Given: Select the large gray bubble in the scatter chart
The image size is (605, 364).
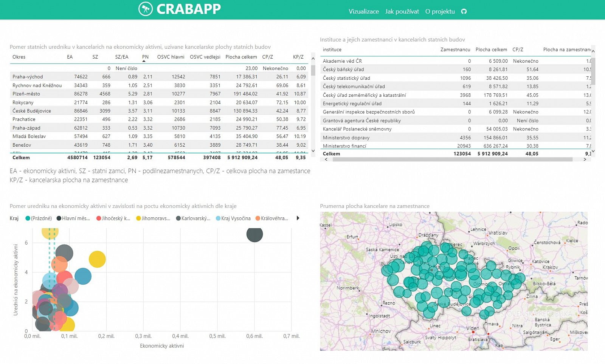Looking at the screenshot, I should 254,235.
